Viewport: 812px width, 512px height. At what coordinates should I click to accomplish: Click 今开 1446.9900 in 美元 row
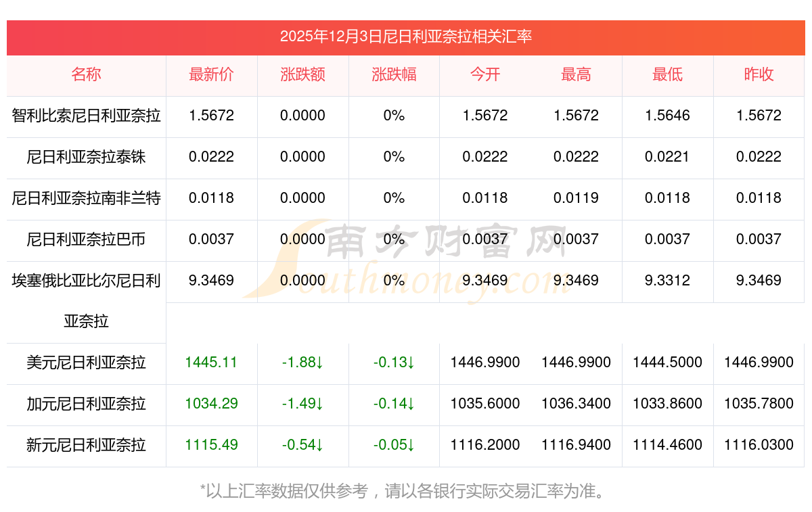click(x=485, y=363)
